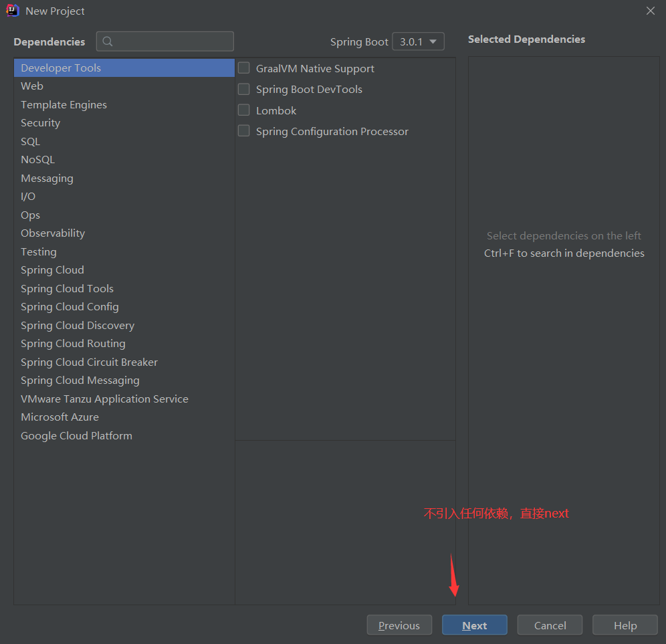
Task: Select Spring Cloud Routing category
Action: point(124,343)
